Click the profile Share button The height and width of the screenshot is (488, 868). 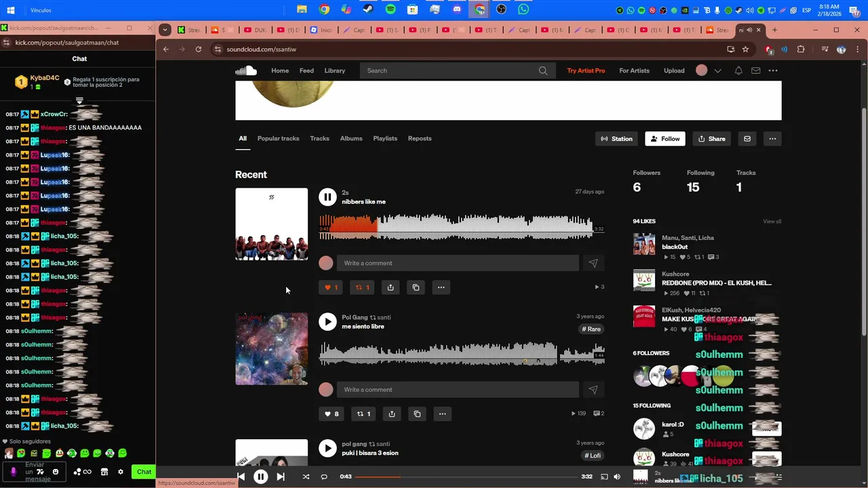click(x=712, y=139)
